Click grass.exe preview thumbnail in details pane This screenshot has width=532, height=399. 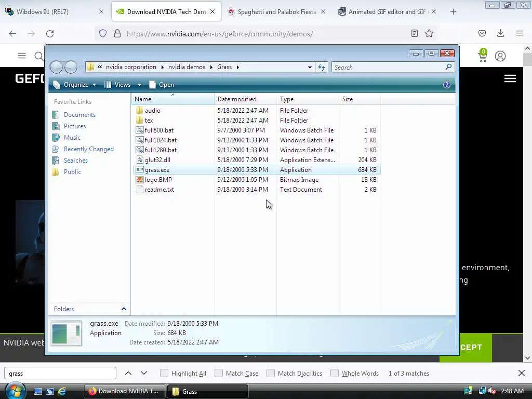coord(66,333)
